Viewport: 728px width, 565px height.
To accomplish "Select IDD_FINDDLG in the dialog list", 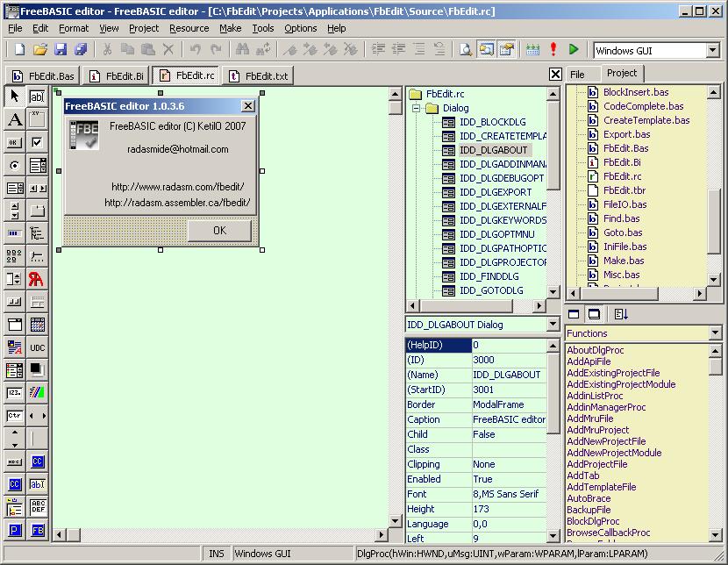I will [x=489, y=276].
